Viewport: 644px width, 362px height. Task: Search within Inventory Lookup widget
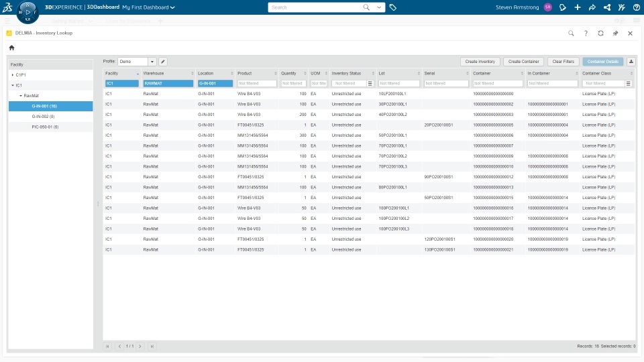(x=571, y=34)
